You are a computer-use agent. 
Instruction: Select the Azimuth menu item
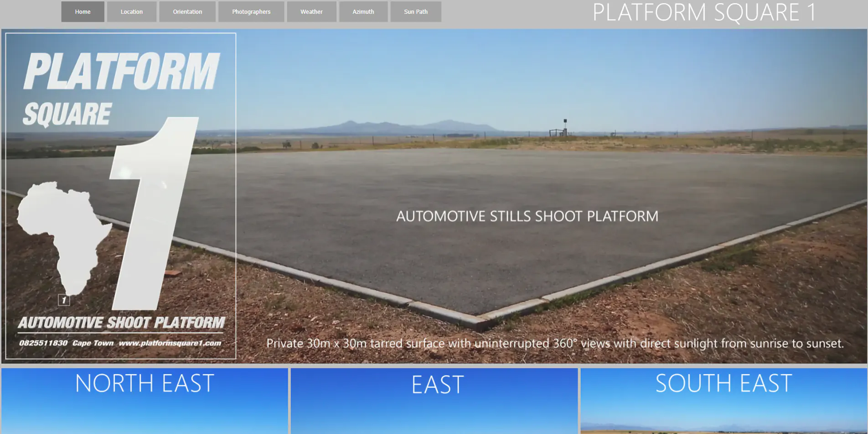point(363,11)
